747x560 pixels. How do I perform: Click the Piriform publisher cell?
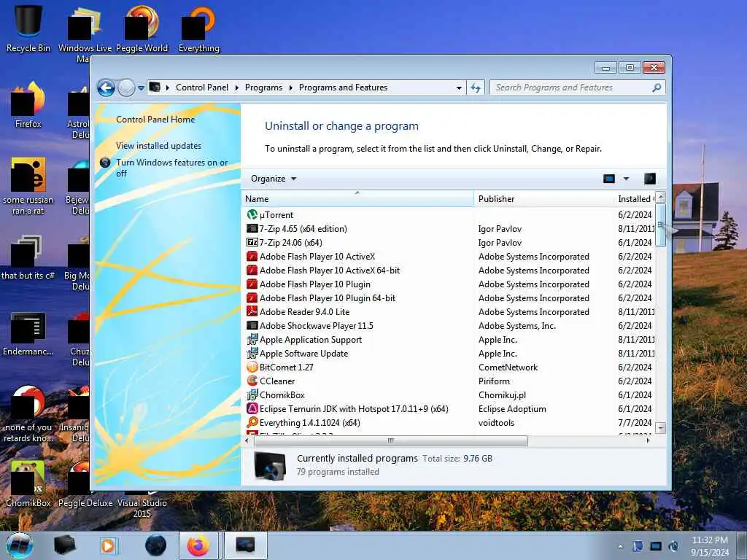(x=494, y=381)
